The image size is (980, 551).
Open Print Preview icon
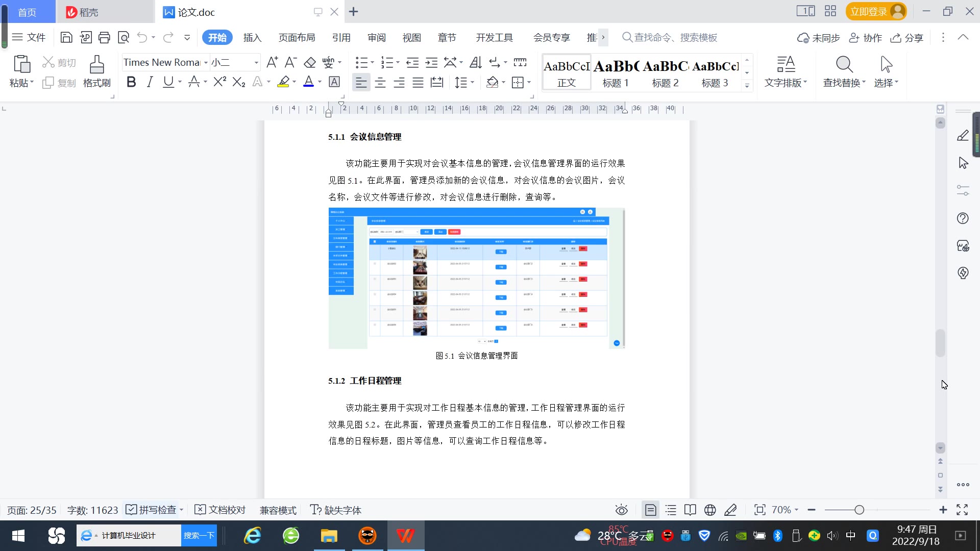coord(124,37)
